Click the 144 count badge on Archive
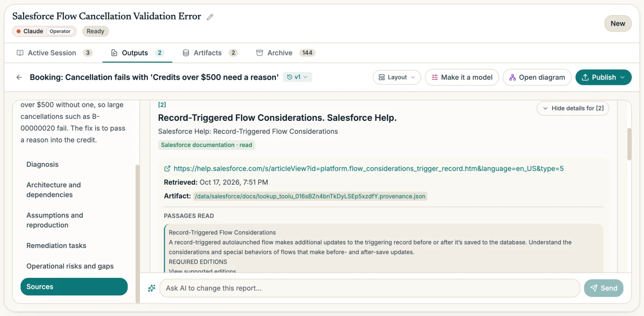Screen dimensions: 644x316 click(x=307, y=53)
